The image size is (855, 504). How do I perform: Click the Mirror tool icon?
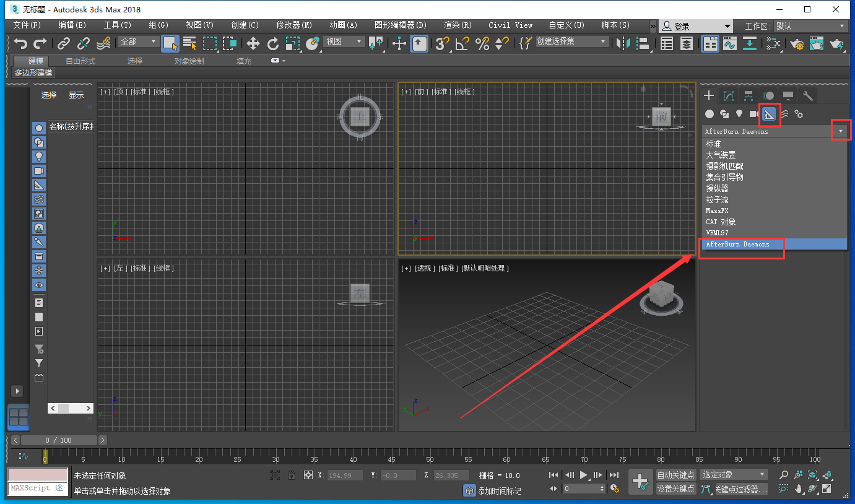coord(623,43)
